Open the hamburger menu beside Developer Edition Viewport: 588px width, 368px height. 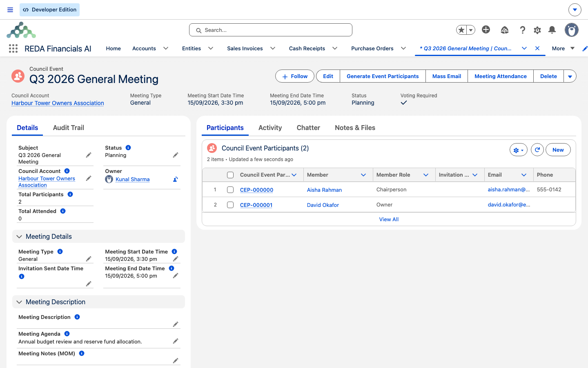click(x=10, y=10)
